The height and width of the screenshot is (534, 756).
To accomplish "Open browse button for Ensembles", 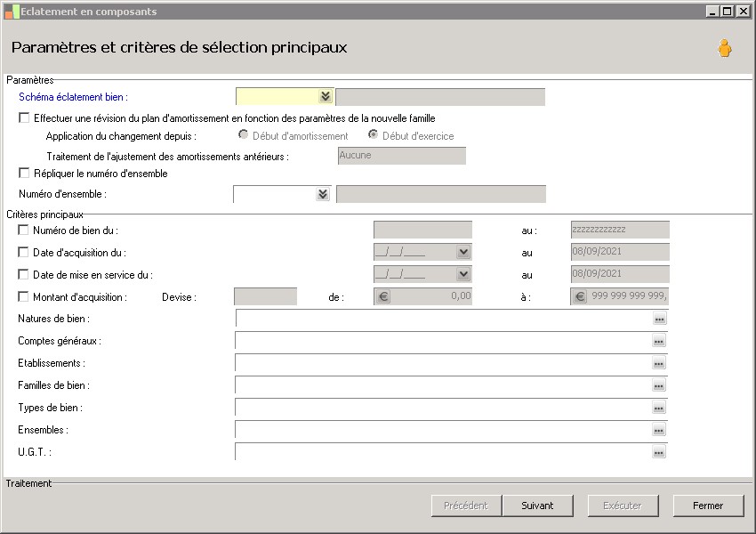I will (658, 430).
